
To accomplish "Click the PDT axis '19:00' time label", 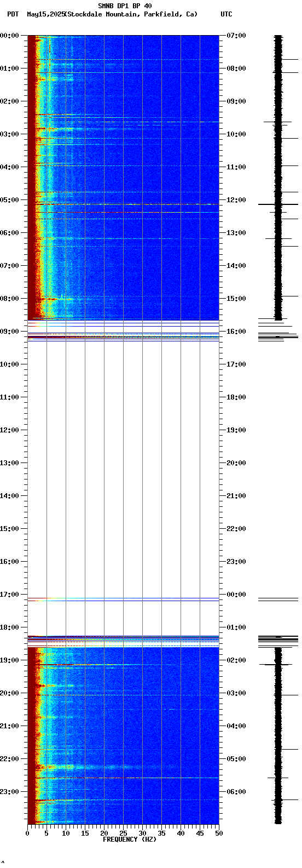I will pyautogui.click(x=9, y=660).
